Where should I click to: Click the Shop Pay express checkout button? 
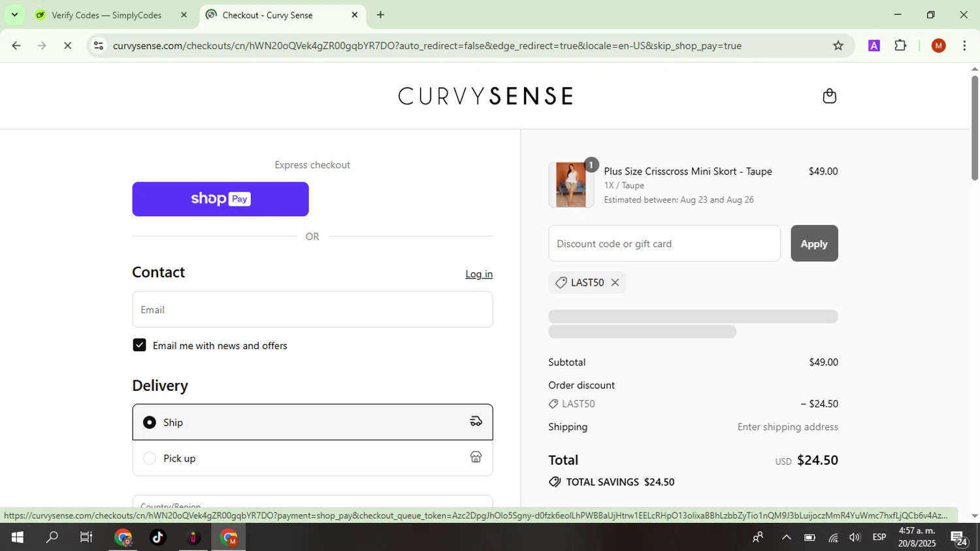pos(220,199)
